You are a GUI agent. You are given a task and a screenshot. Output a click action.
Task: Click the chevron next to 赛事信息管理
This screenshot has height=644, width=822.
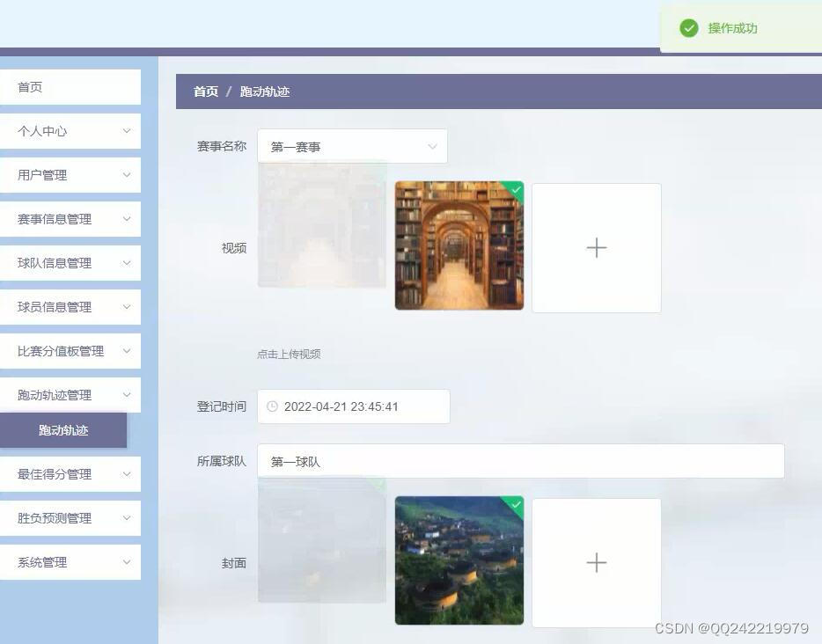[127, 219]
